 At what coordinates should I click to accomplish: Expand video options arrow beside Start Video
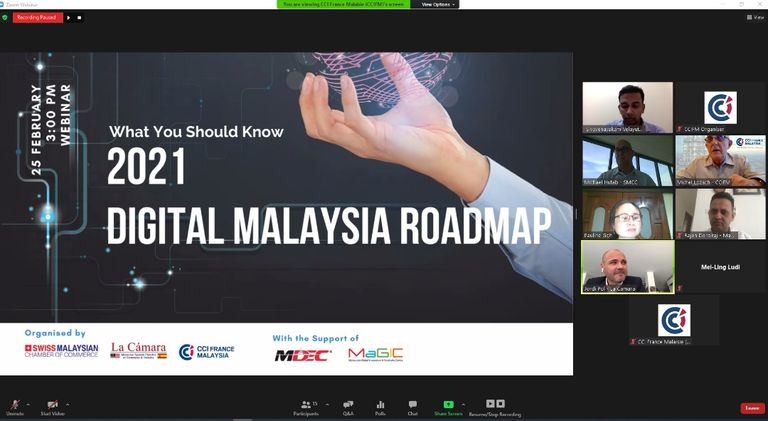point(68,402)
